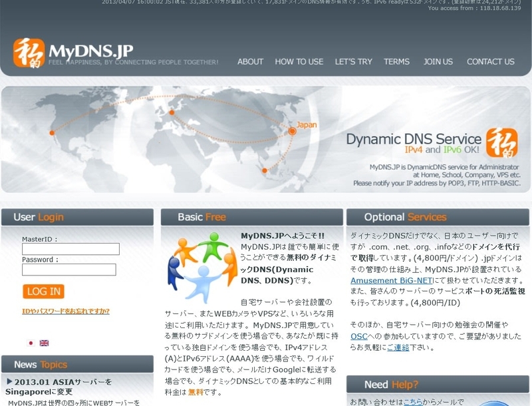Go to HOW TO USE page

click(299, 62)
